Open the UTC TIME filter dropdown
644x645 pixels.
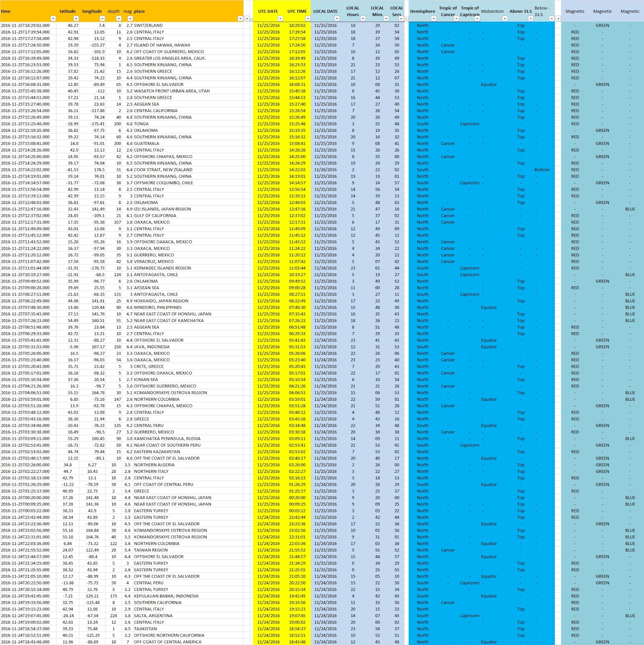coord(307,19)
